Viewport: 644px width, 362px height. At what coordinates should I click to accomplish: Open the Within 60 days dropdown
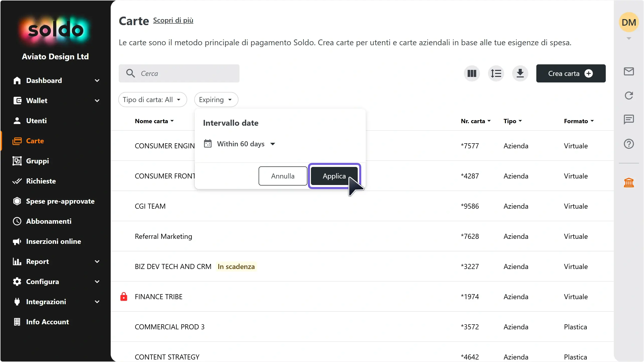click(x=246, y=144)
